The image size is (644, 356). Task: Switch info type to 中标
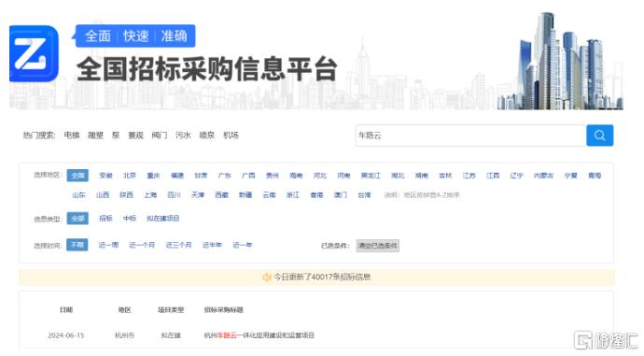130,219
